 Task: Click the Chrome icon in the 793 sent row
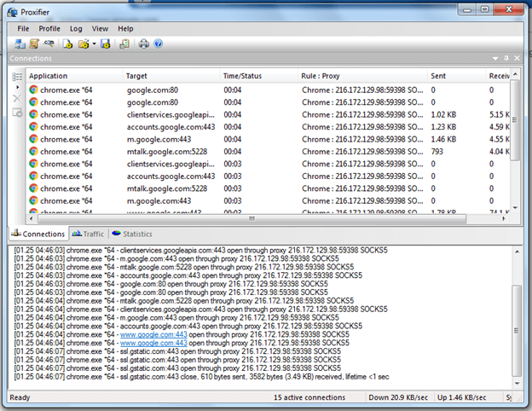[x=33, y=152]
